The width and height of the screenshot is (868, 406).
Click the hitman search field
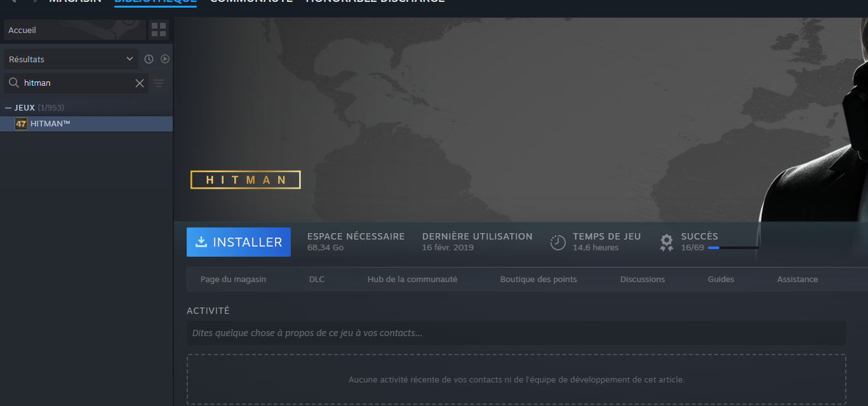pos(77,83)
